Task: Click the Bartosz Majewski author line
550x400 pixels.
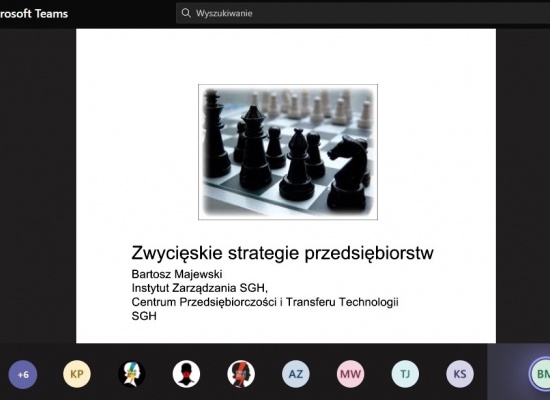Action: pyautogui.click(x=177, y=274)
